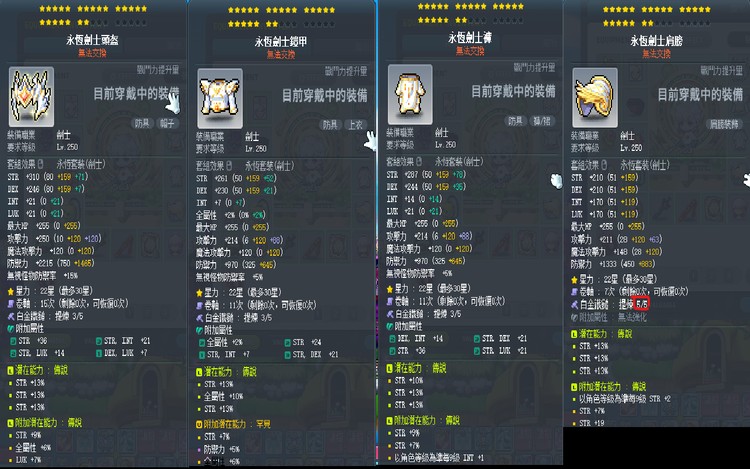The width and height of the screenshot is (750, 469).
Task: Click the 附加屬性 icon in pants panel
Action: (x=389, y=326)
